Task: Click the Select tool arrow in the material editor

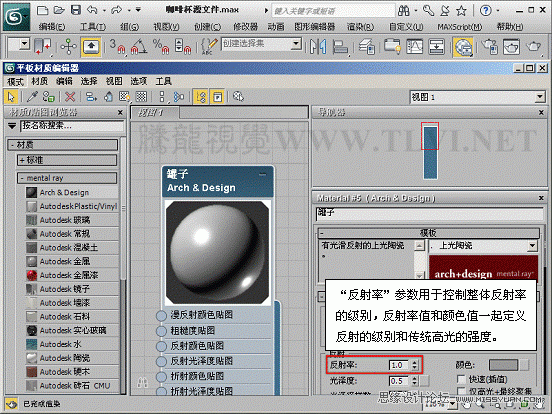Action: click(11, 96)
